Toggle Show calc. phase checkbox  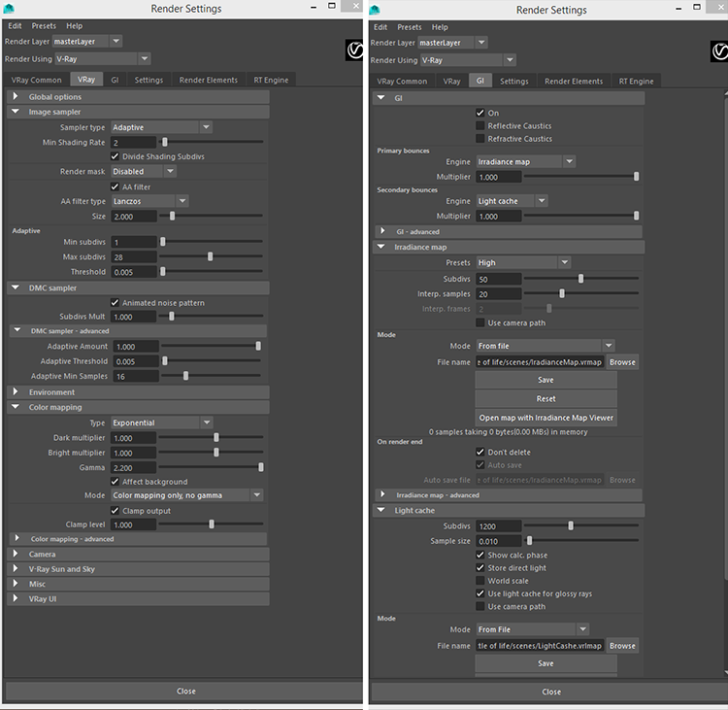click(x=480, y=555)
